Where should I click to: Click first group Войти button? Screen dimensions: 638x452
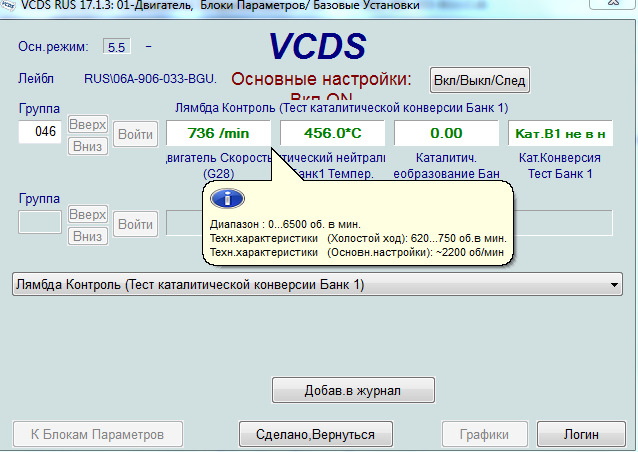[135, 134]
